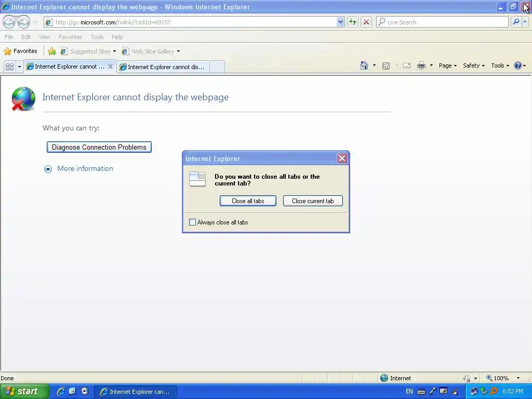Open the search provider options dropdown

coord(525,22)
